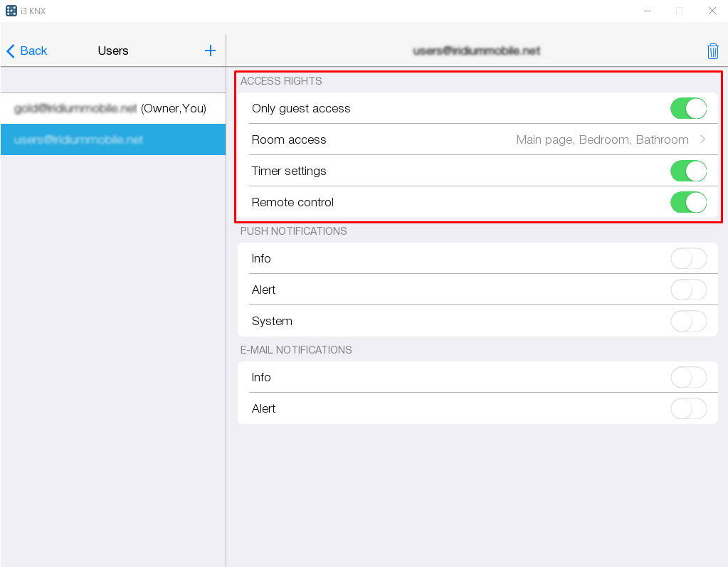Enable push notifications Info toggle
Viewport: 728px width, 567px height.
(688, 259)
